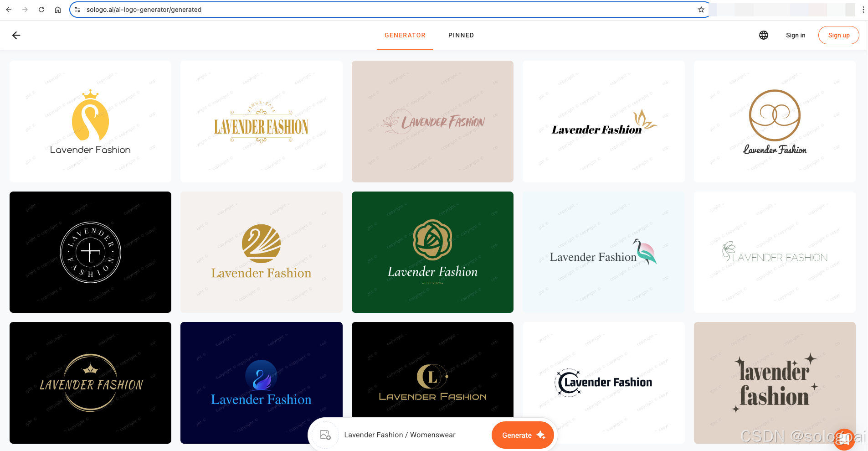The width and height of the screenshot is (868, 451).
Task: Switch to the PINNED tab
Action: tap(461, 35)
